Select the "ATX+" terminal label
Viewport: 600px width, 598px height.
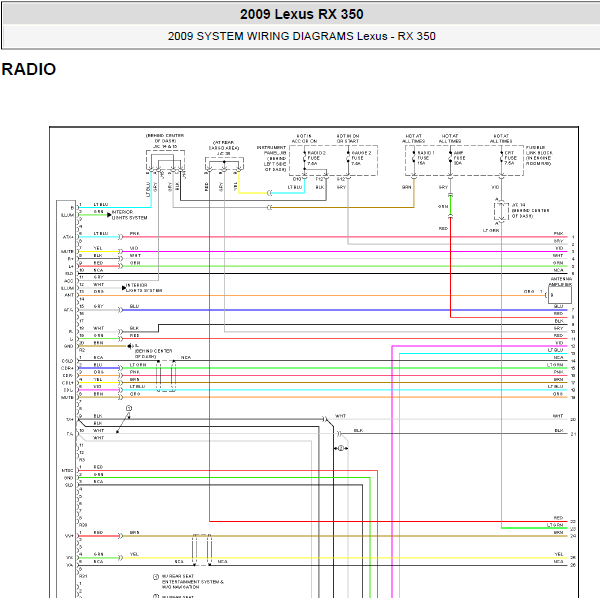click(68, 237)
